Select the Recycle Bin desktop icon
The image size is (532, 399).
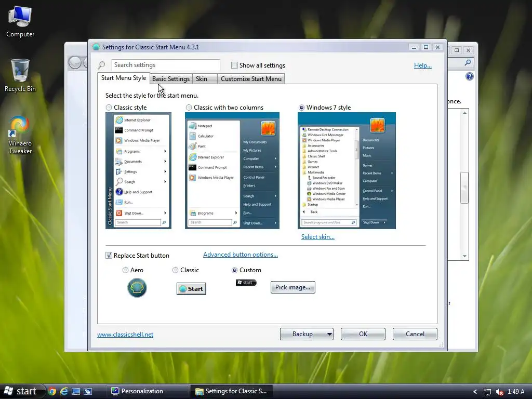(20, 75)
